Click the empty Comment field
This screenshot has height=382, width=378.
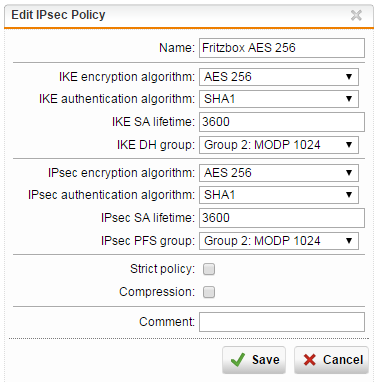282,322
